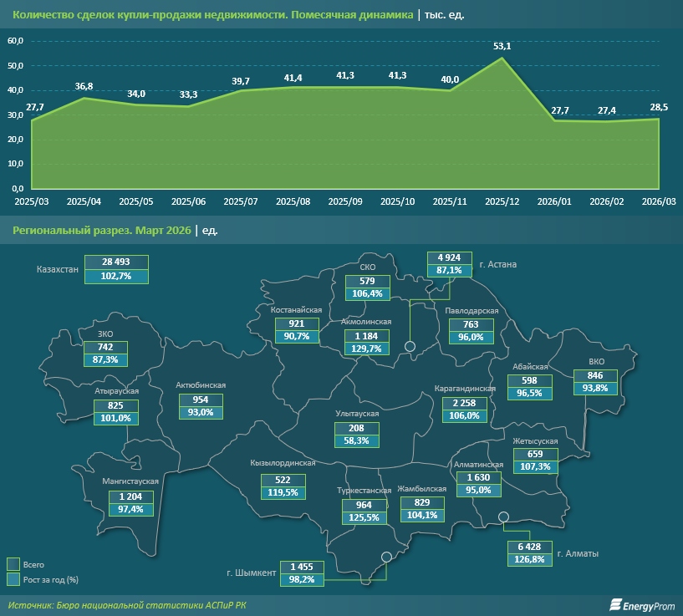Select the blue 'Рост за год (%)' legend swatch
Image resolution: width=683 pixels, height=616 pixels.
tap(13, 578)
